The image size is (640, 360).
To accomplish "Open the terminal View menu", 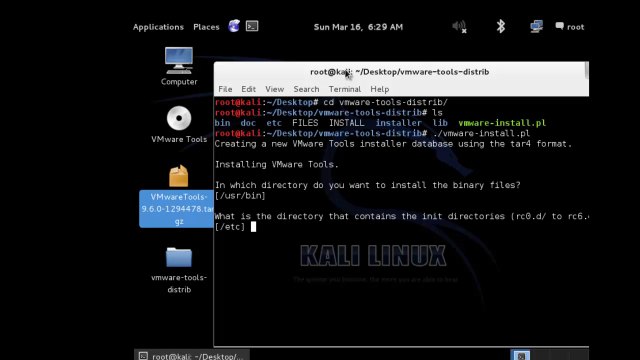I will [x=274, y=89].
